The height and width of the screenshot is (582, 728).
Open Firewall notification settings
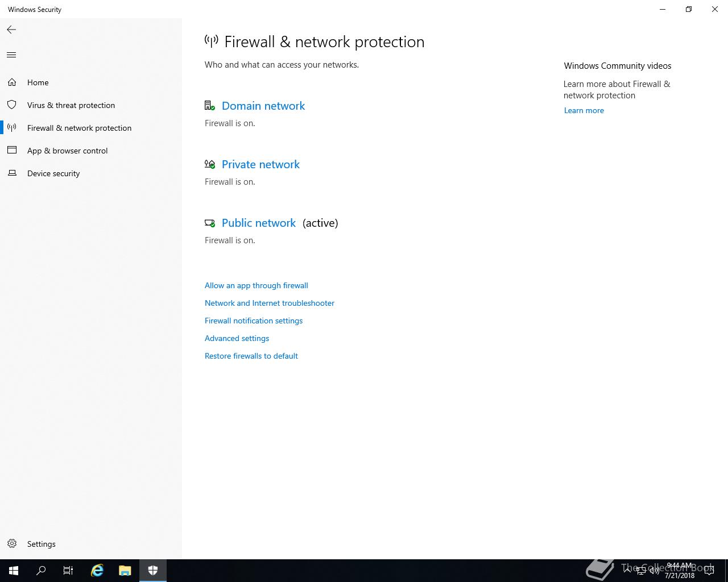click(x=254, y=321)
